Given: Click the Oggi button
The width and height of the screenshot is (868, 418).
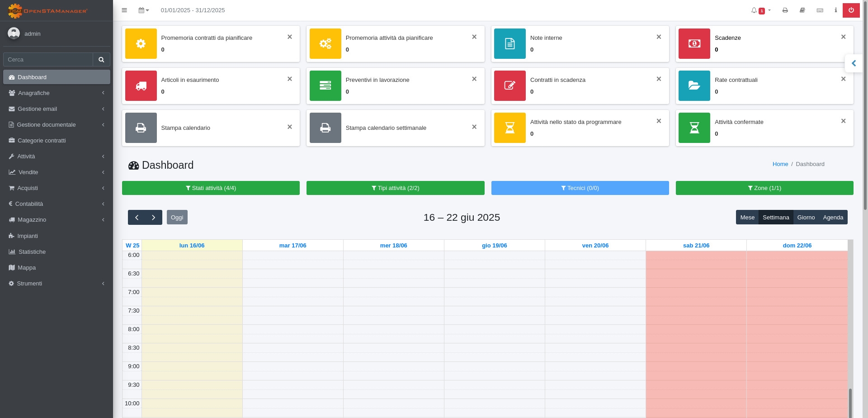Looking at the screenshot, I should tap(177, 218).
